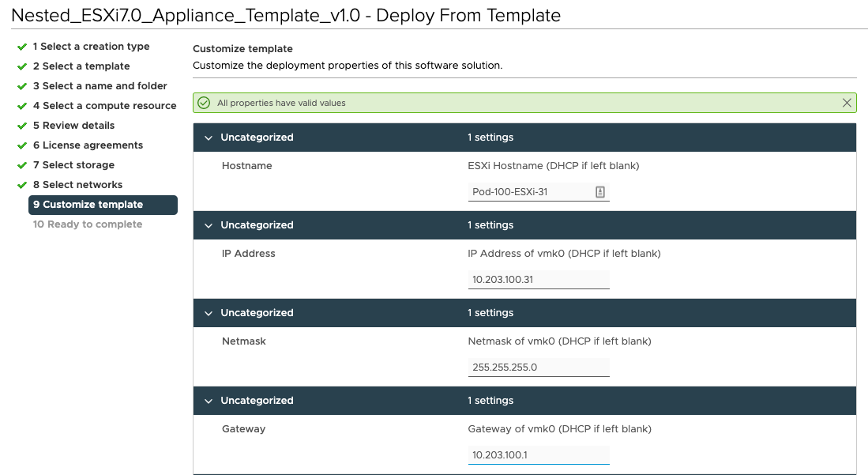Screen dimensions: 868x475
Task: Click the Netmask of vmk0 field
Action: click(538, 368)
